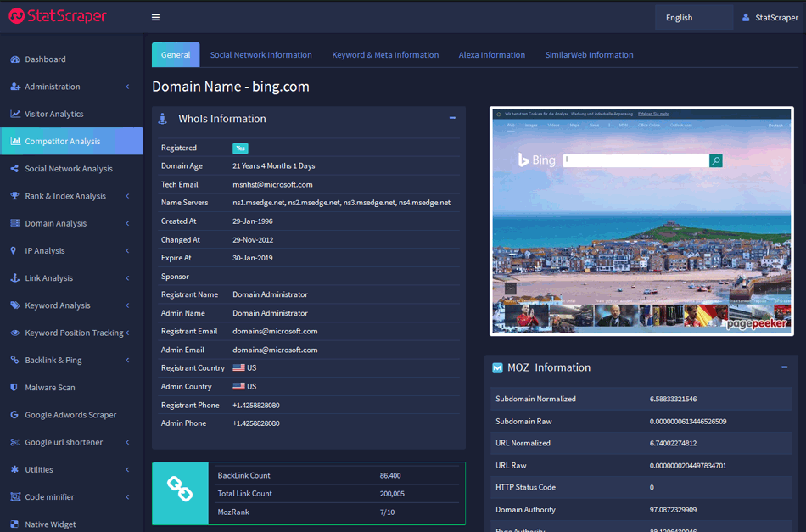Click the Social Network Analysis share icon
Screen dimensions: 806x532
click(14, 169)
